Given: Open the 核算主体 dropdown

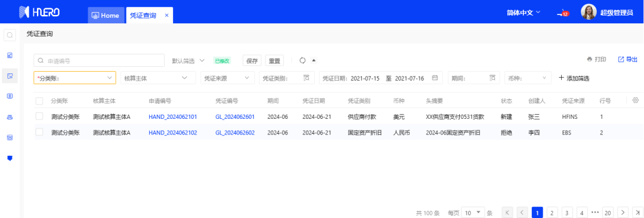Looking at the screenshot, I should point(158,78).
